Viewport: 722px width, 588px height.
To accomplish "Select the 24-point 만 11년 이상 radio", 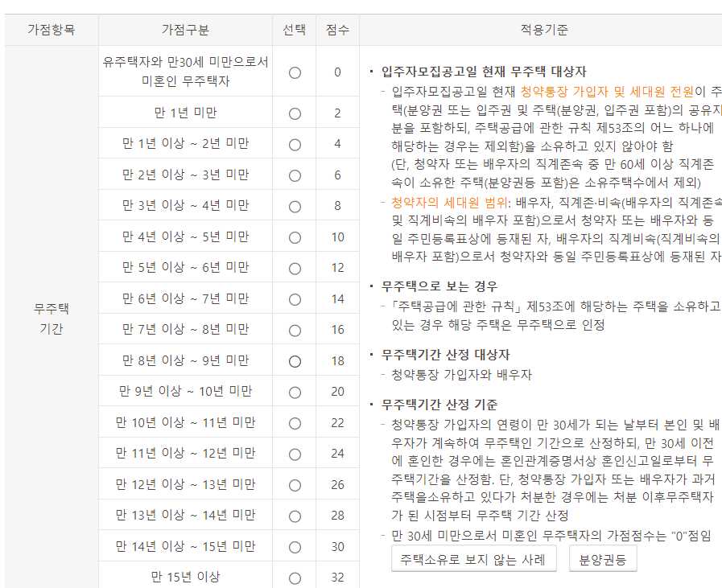I will tap(295, 454).
